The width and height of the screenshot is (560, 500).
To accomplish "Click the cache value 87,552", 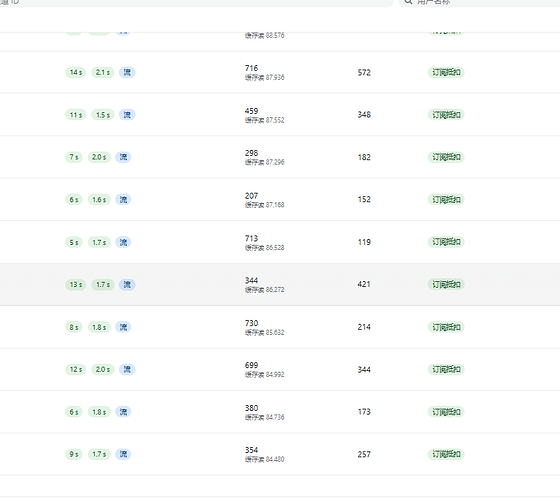I will click(275, 120).
